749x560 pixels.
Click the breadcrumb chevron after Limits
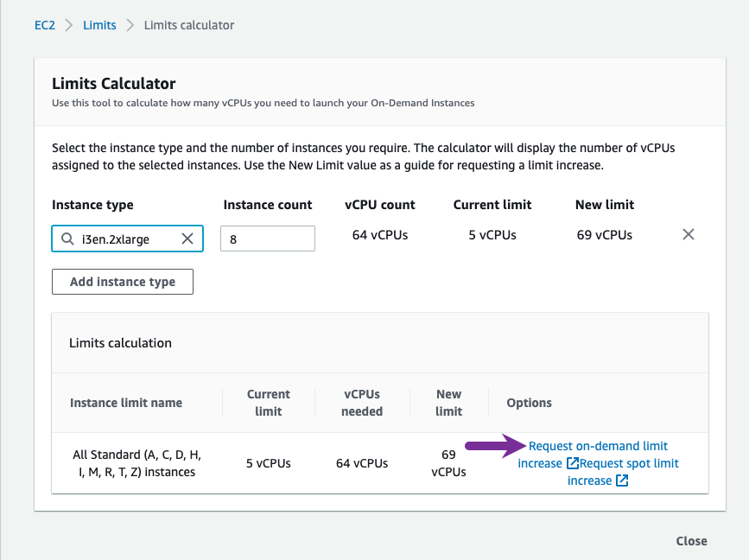[x=130, y=25]
